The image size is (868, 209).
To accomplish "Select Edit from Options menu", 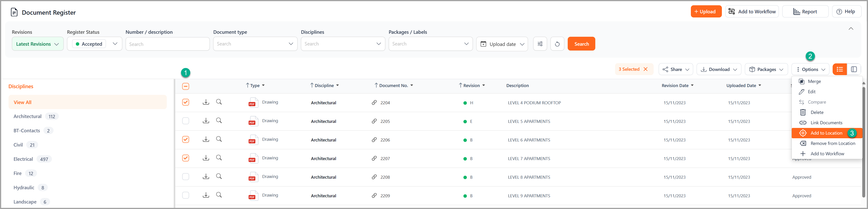I will pos(827,92).
